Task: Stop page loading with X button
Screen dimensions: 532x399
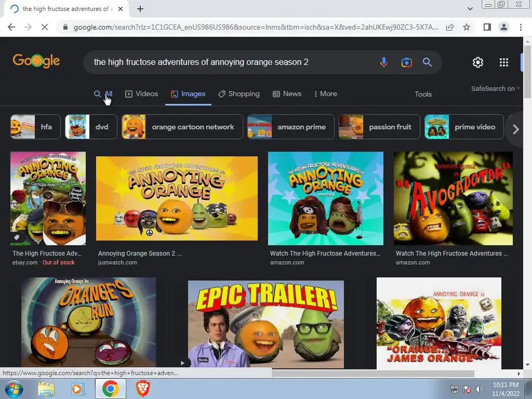Action: coord(45,27)
